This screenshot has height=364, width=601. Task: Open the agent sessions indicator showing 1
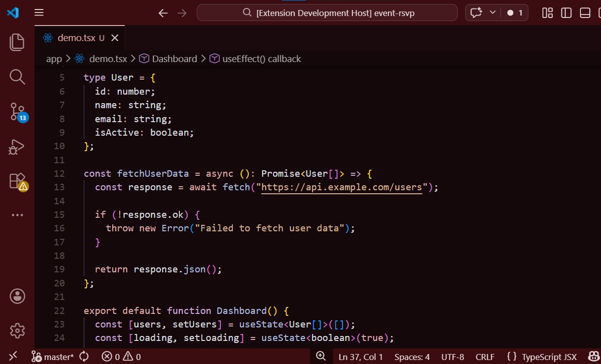pos(515,13)
